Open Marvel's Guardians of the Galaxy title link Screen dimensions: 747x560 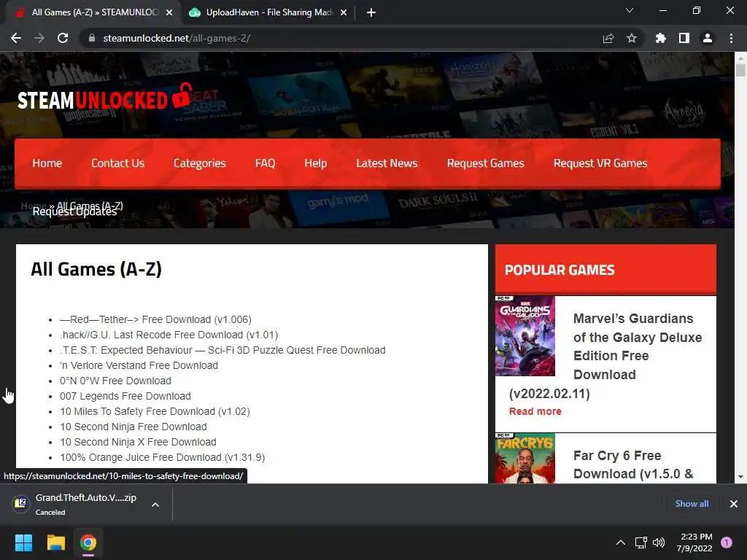[638, 346]
